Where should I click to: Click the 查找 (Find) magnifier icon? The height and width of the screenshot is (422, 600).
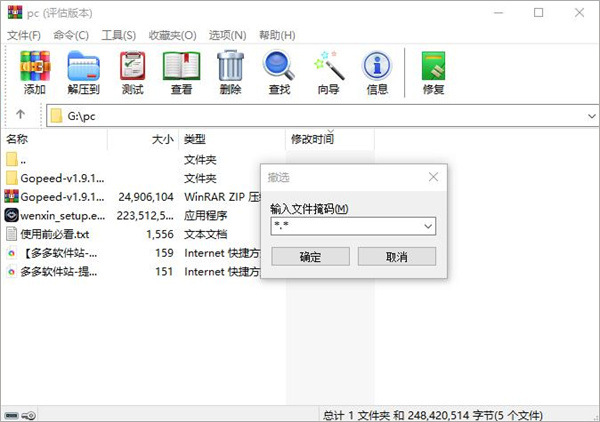pos(279,66)
